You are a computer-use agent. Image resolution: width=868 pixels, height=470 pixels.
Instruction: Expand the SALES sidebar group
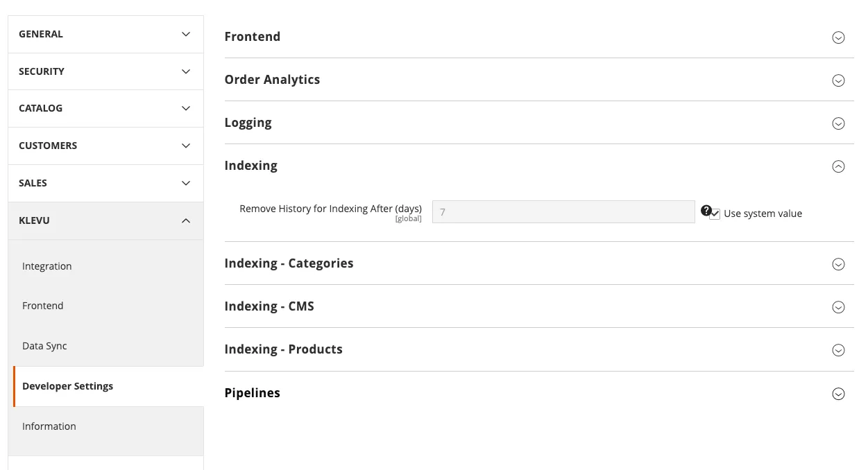point(105,183)
